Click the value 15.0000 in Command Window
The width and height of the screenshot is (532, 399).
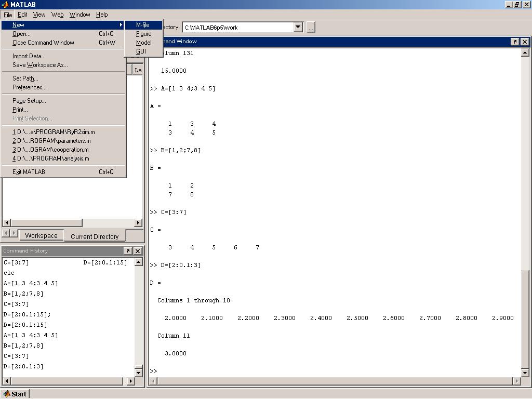174,71
